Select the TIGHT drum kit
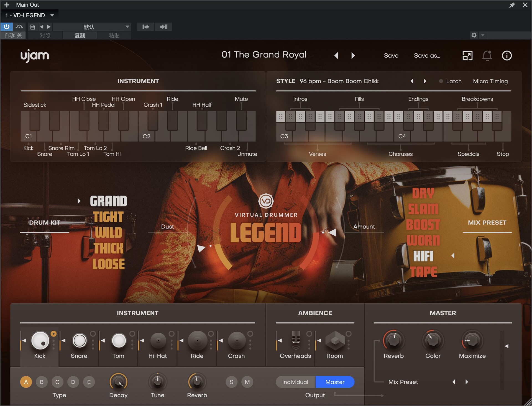The width and height of the screenshot is (532, 406). 108,217
